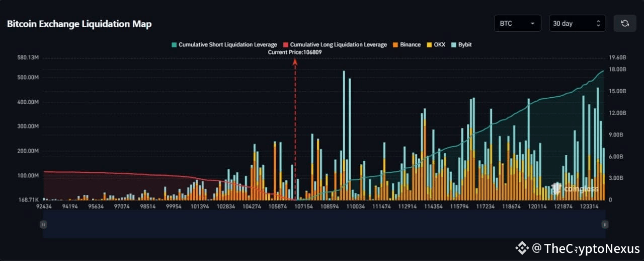Click the 168.71K y-axis label
644x261 pixels.
[x=28, y=200]
